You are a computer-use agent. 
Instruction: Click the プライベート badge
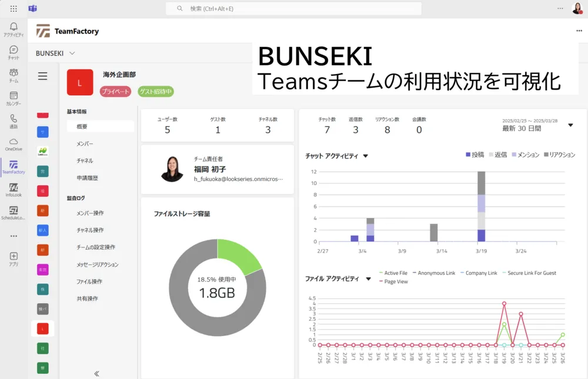click(115, 92)
